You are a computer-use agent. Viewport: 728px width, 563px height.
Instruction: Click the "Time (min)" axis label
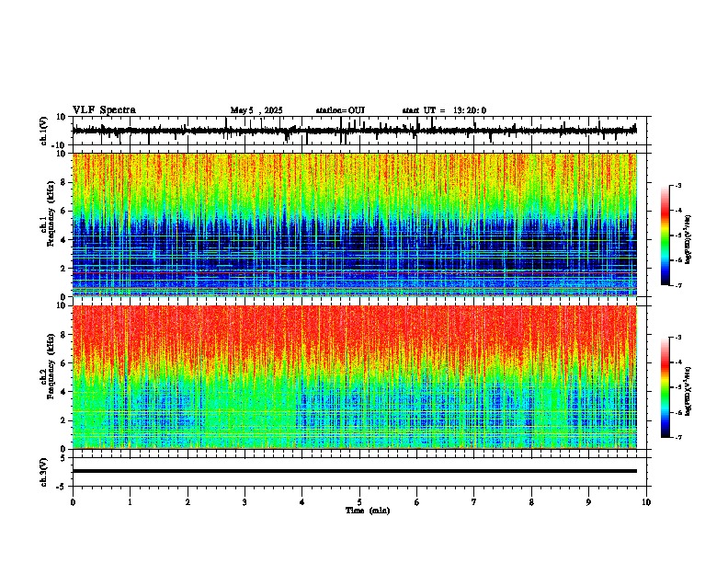coord(368,511)
